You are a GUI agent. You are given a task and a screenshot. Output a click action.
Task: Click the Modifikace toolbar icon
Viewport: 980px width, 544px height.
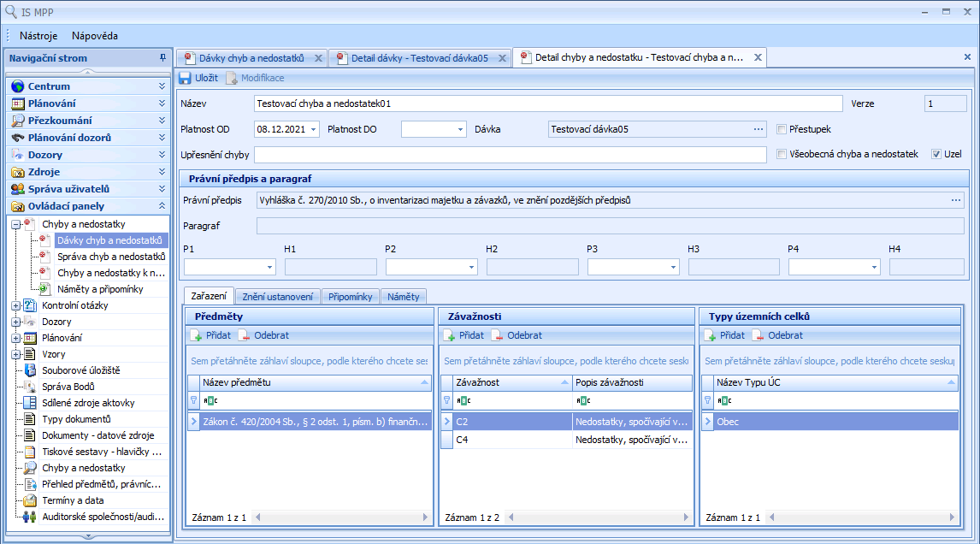click(x=231, y=78)
